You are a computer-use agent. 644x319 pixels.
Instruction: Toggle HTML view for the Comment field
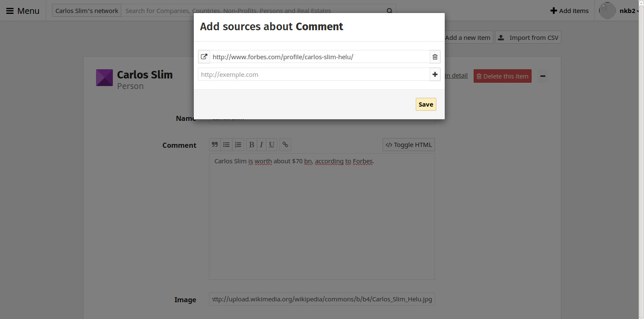[408, 144]
